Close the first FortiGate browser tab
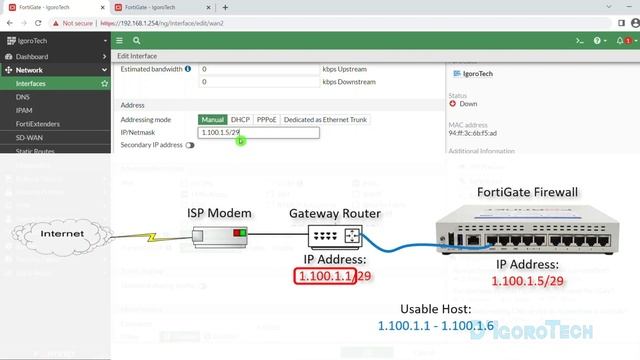 click(102, 7)
